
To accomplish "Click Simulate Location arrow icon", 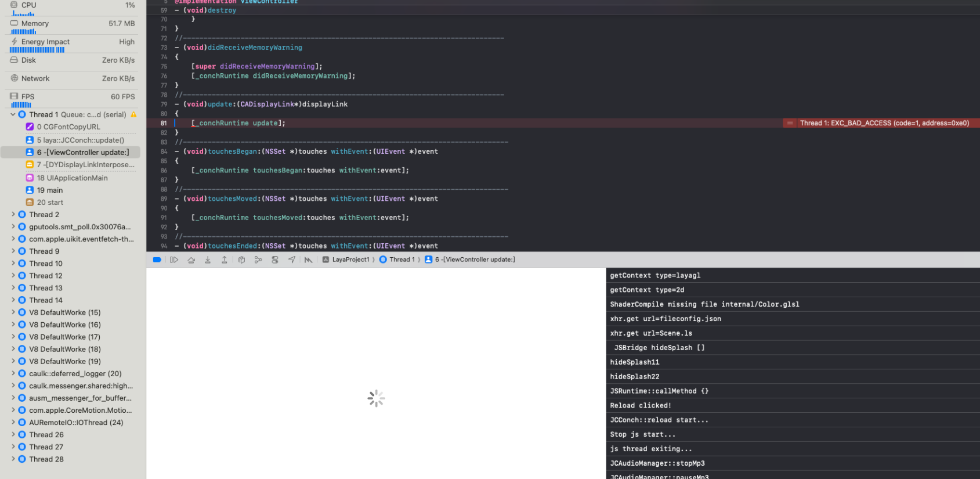I will click(x=292, y=260).
